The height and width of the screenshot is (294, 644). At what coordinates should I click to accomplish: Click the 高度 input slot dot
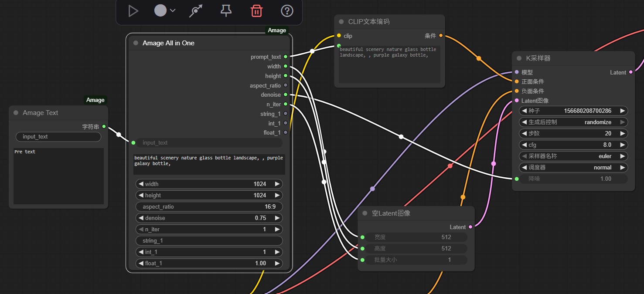(x=362, y=249)
